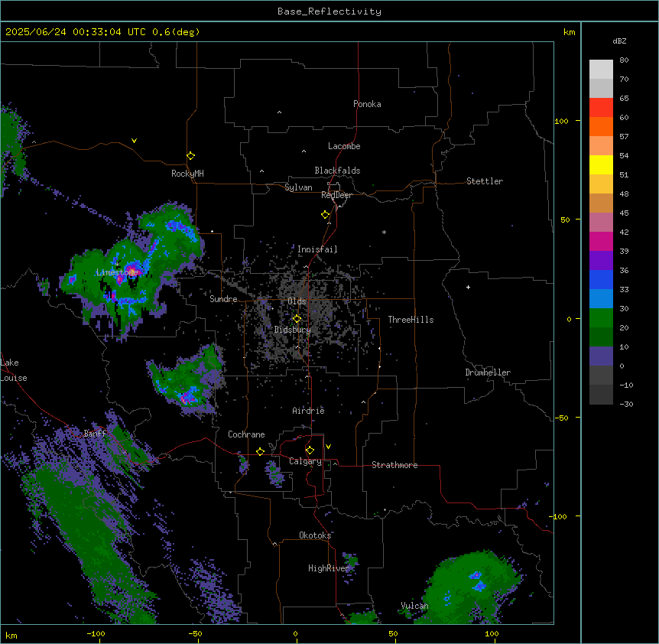Click the Banff map label
659x644 pixels.
95,434
